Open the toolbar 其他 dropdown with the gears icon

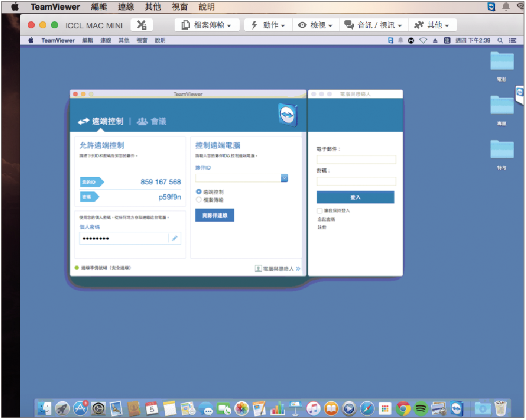point(432,25)
